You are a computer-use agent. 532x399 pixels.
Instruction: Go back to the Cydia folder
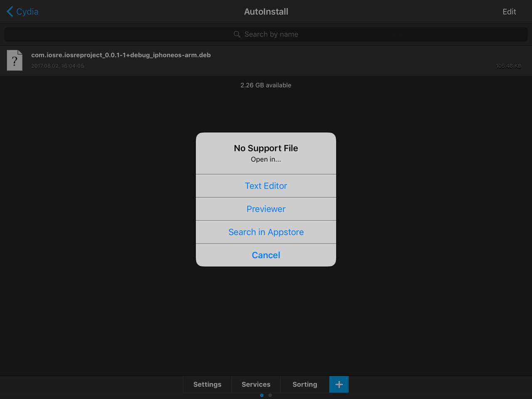click(23, 12)
